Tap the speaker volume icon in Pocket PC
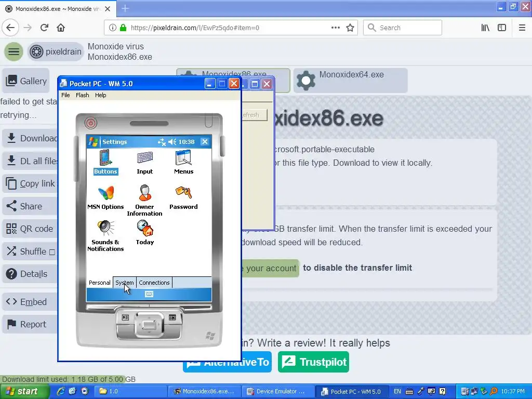This screenshot has height=399, width=532. (172, 142)
